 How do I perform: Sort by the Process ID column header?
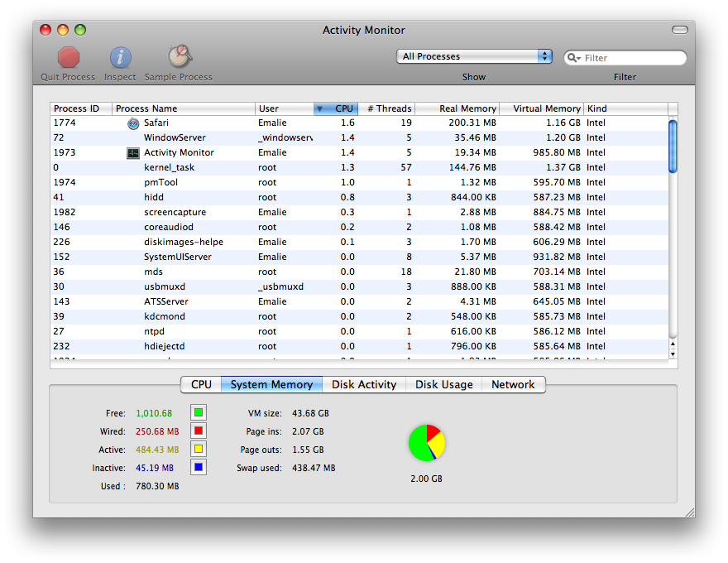pos(81,108)
